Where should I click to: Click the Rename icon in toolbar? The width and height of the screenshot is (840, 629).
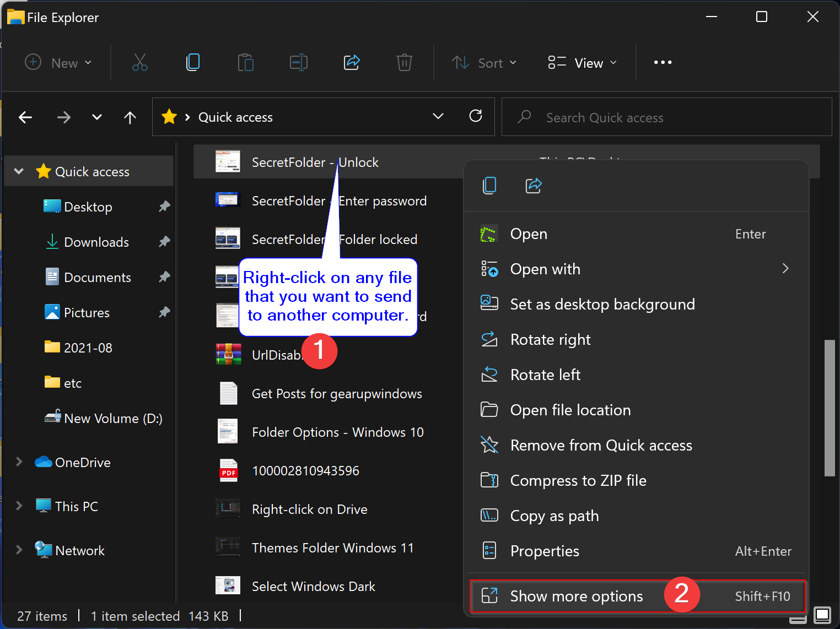pyautogui.click(x=298, y=62)
